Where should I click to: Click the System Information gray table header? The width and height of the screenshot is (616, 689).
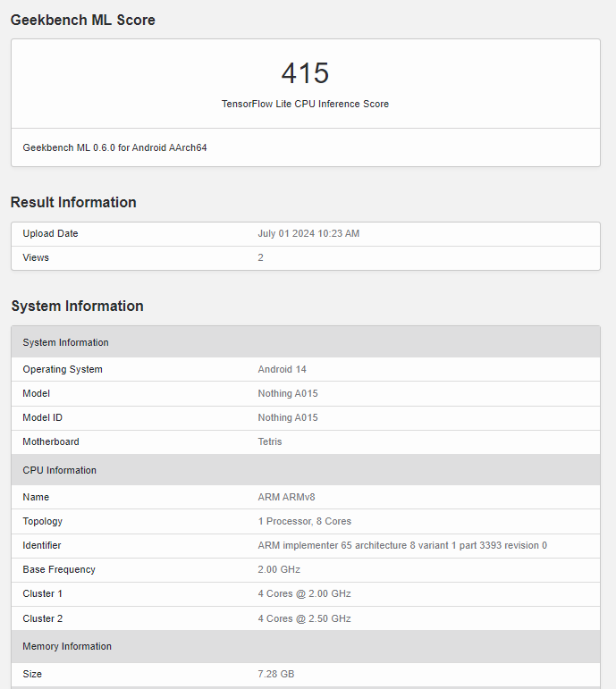click(x=306, y=342)
